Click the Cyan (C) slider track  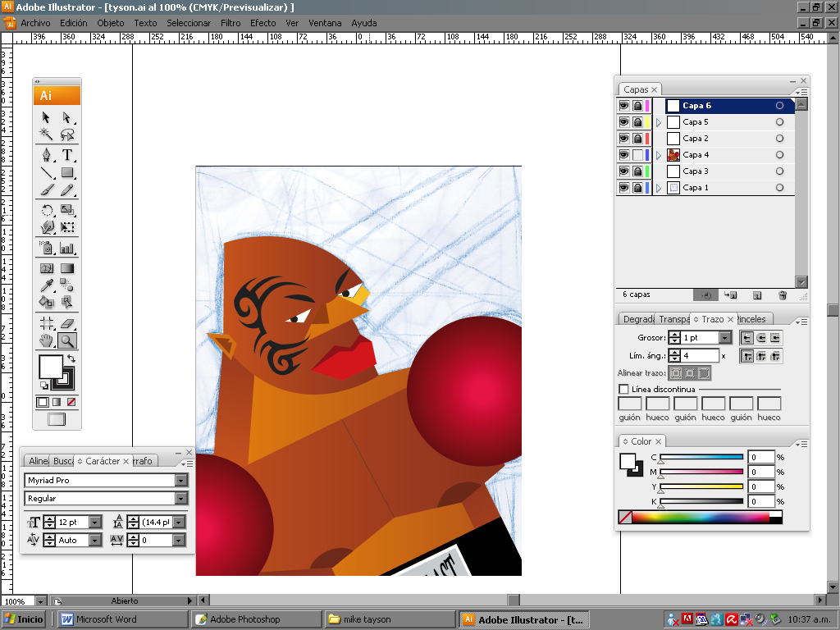pos(701,457)
